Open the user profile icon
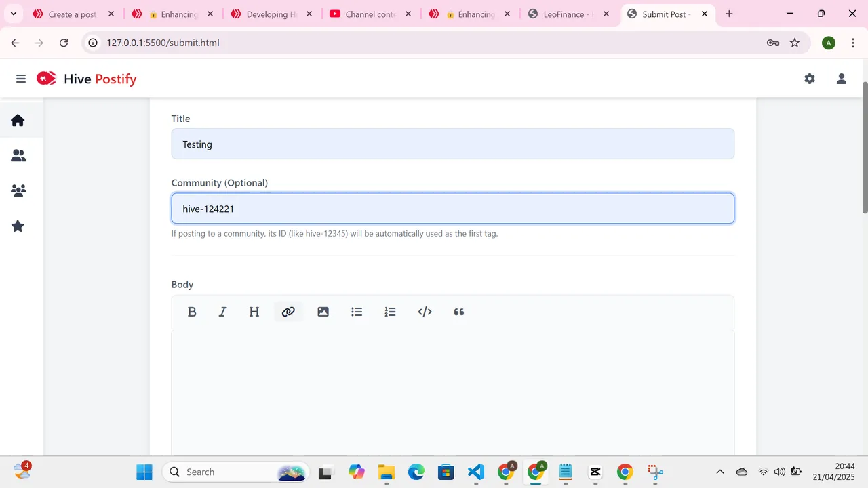 click(842, 79)
